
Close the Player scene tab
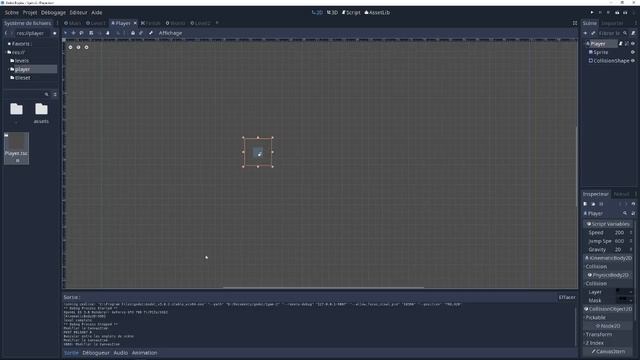tap(135, 23)
